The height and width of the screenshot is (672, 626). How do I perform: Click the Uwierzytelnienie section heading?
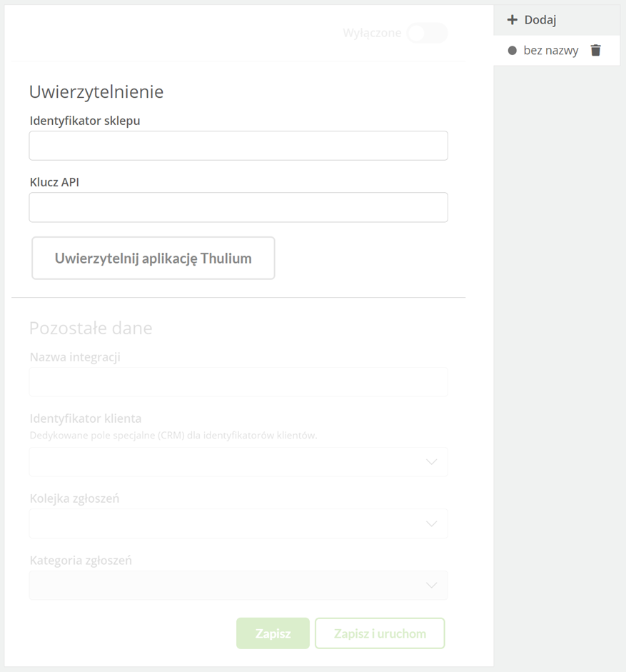[x=96, y=91]
